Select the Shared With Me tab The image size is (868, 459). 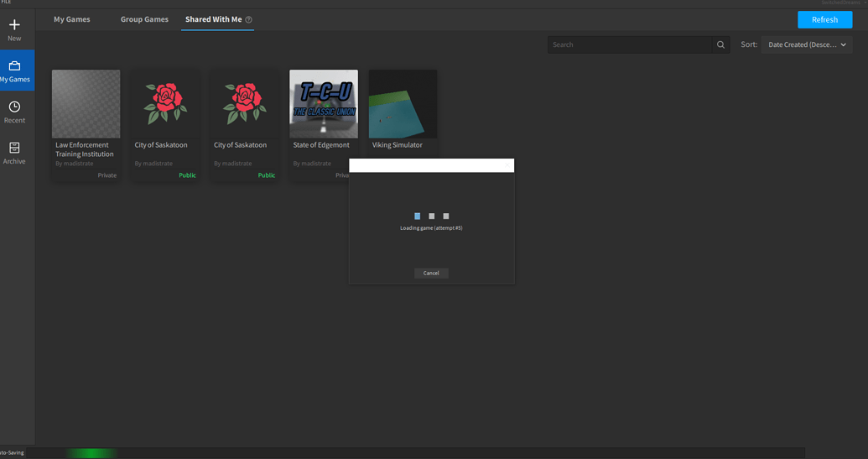(x=214, y=19)
